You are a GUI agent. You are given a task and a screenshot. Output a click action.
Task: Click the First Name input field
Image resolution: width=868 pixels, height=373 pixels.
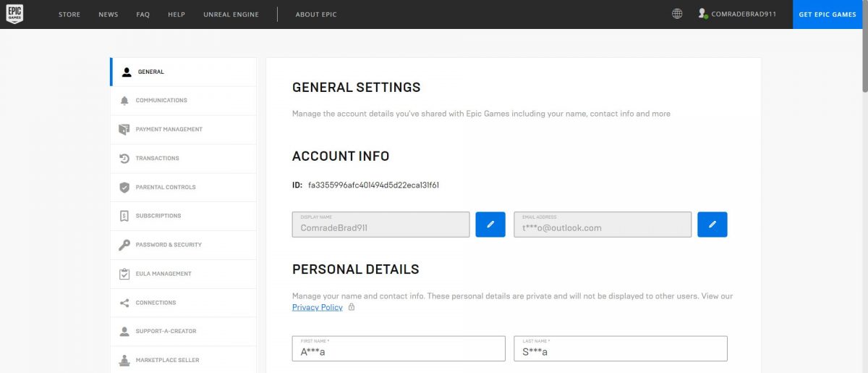coord(399,348)
